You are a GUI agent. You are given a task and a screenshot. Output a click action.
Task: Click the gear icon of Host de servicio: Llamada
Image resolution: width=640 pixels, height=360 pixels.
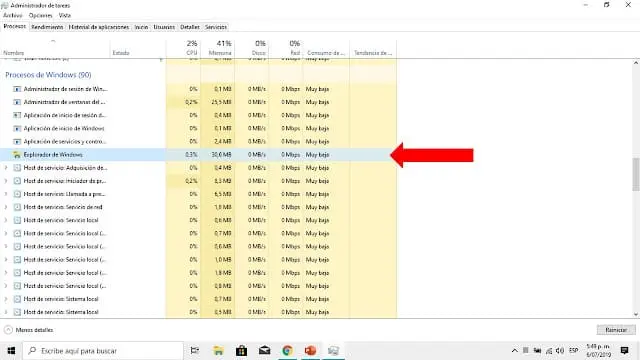(17, 194)
